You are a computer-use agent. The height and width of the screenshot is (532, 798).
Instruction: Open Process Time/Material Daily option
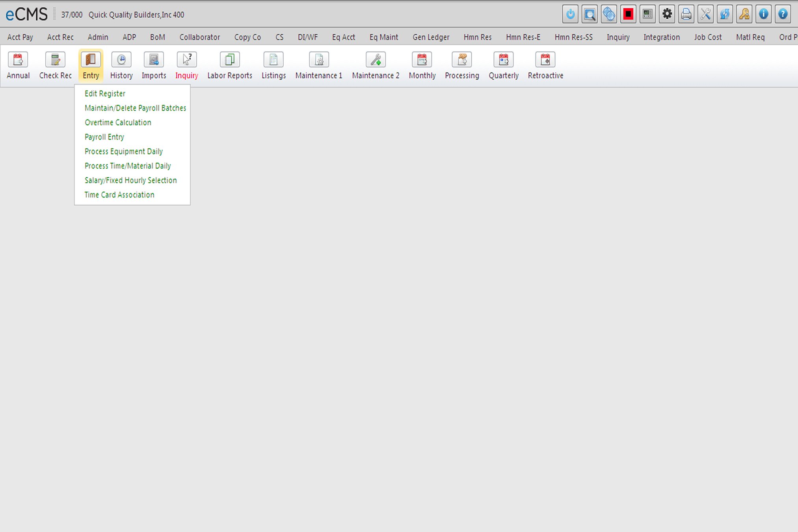[128, 166]
